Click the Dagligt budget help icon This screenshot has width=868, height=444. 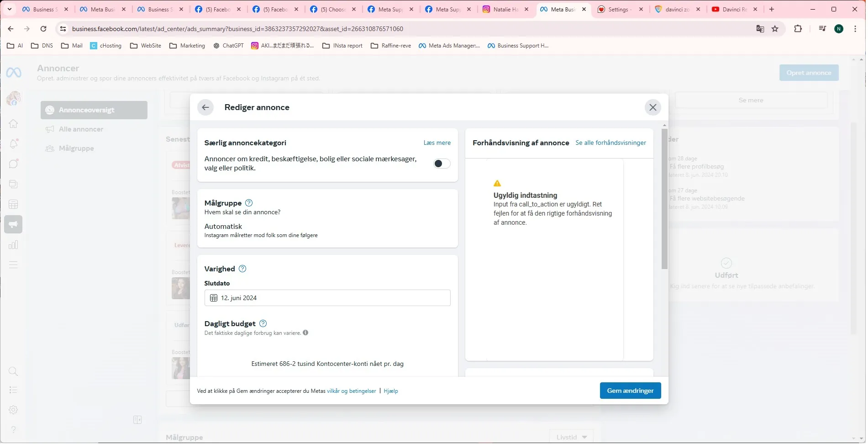point(263,324)
